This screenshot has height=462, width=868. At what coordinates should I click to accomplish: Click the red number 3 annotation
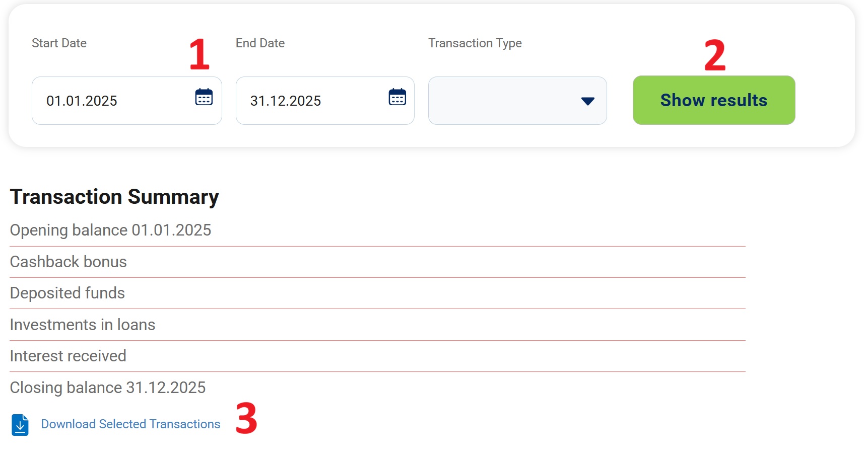[x=246, y=418]
